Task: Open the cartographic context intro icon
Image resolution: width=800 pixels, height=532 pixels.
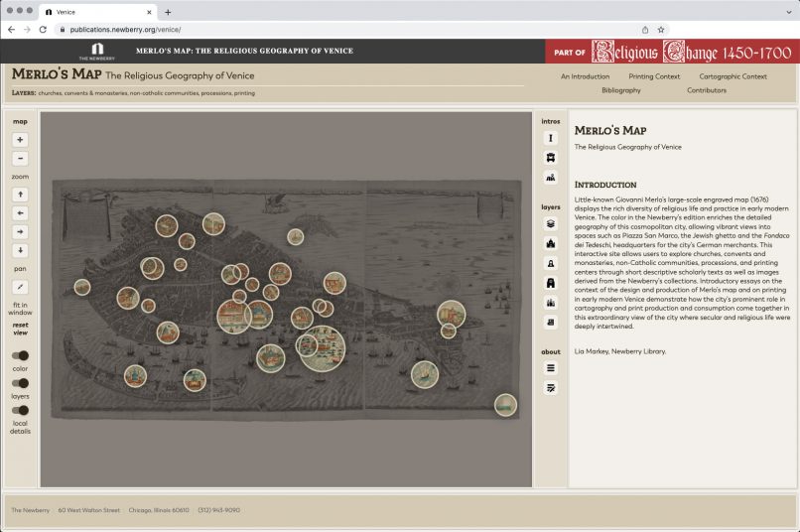Action: point(551,177)
